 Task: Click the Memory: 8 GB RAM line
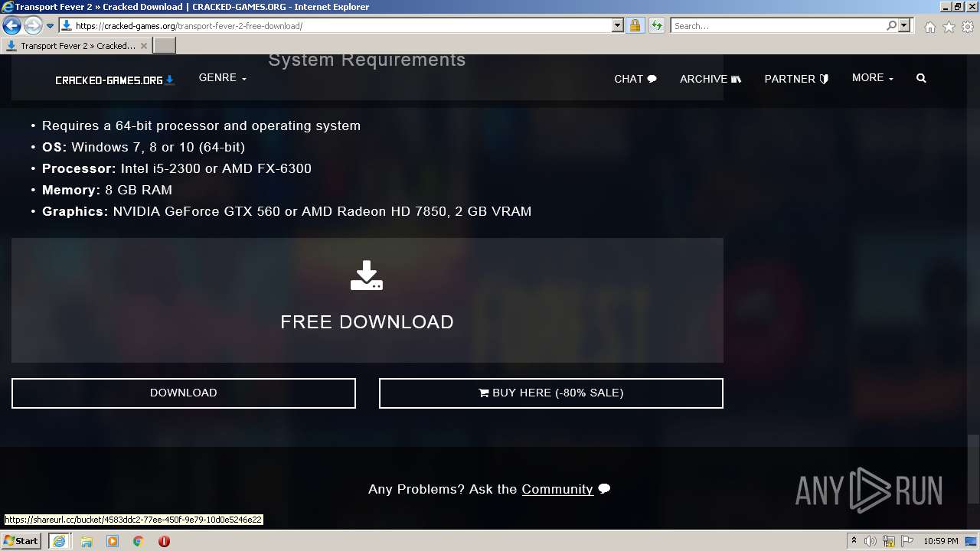point(107,190)
